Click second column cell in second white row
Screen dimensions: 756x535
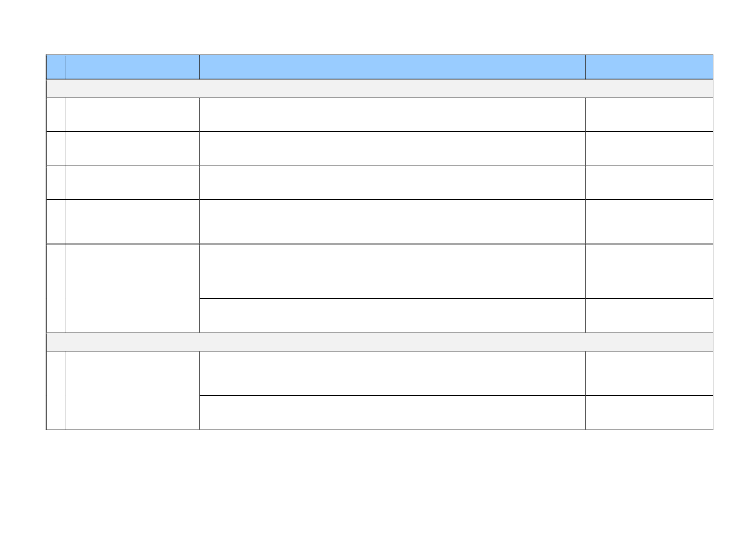coord(132,149)
